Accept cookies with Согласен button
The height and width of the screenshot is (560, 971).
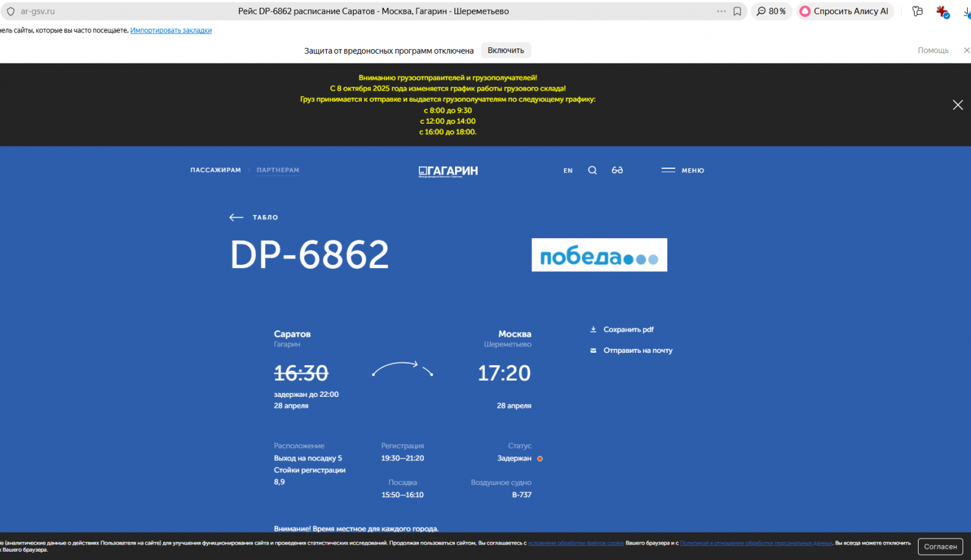940,546
